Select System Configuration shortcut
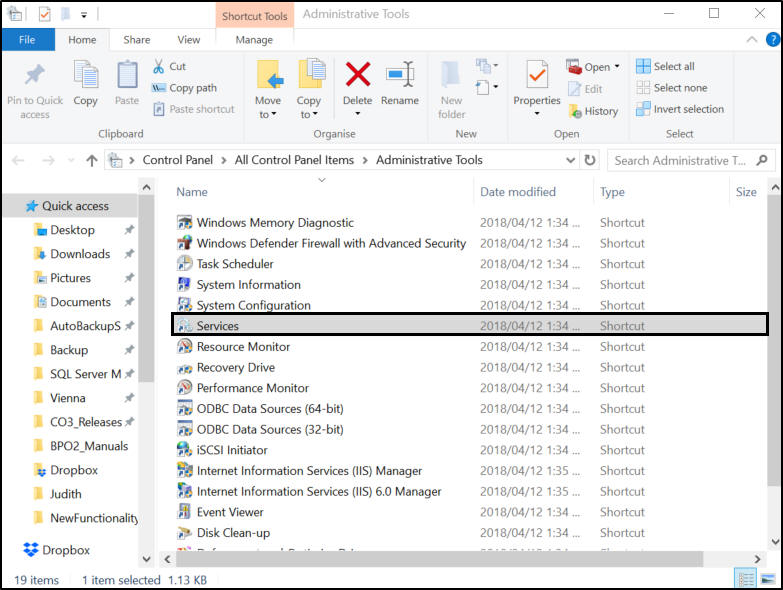 253,305
